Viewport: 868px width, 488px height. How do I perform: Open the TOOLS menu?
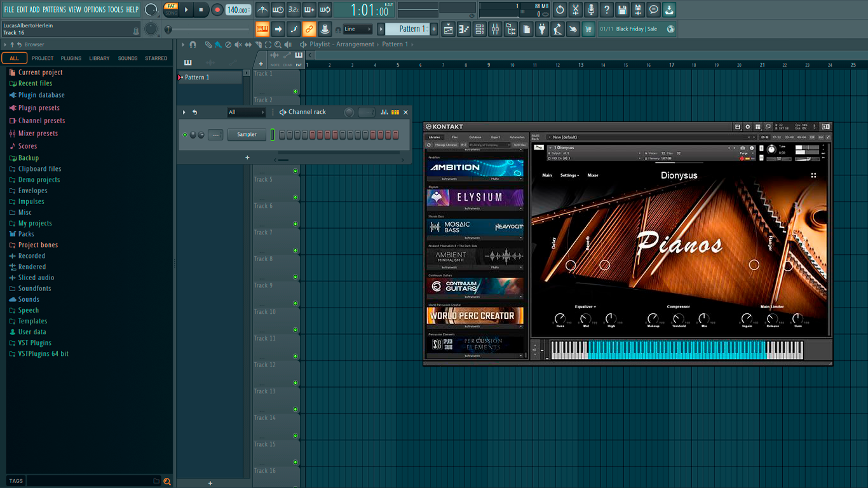(x=116, y=10)
